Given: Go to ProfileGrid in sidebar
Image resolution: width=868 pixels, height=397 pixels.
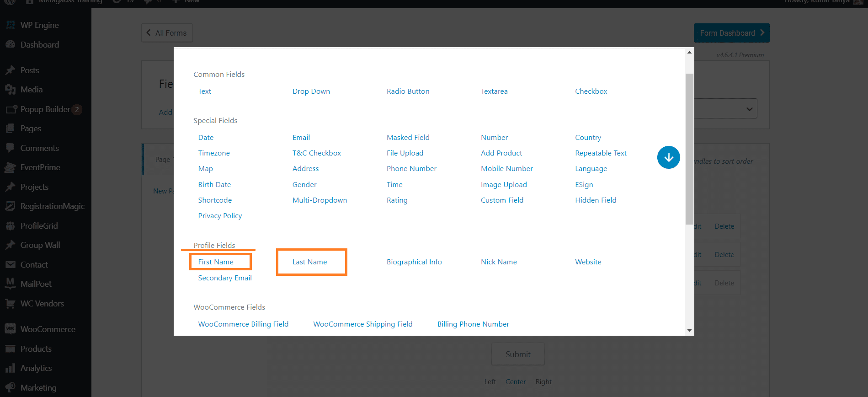Looking at the screenshot, I should coord(39,226).
